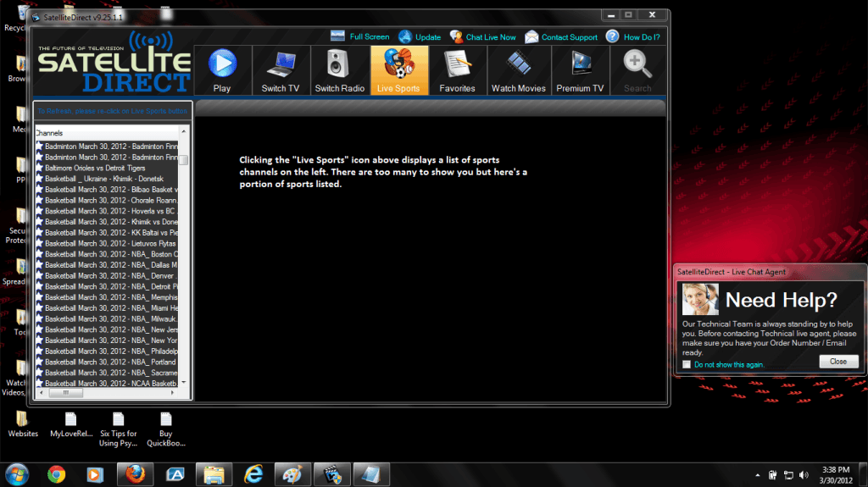Minimize the SatelliteDirect window
This screenshot has height=487, width=868.
click(610, 15)
